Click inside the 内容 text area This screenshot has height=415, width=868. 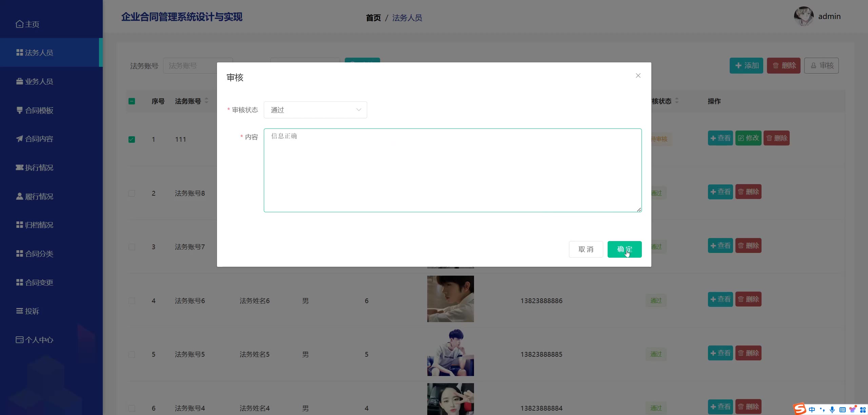click(x=452, y=170)
